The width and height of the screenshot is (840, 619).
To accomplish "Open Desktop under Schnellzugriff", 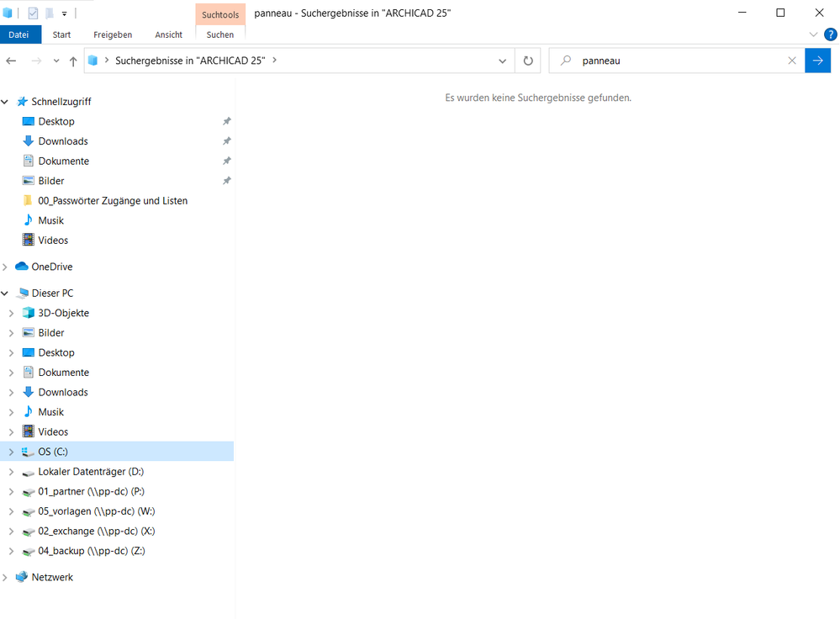I will (x=56, y=122).
